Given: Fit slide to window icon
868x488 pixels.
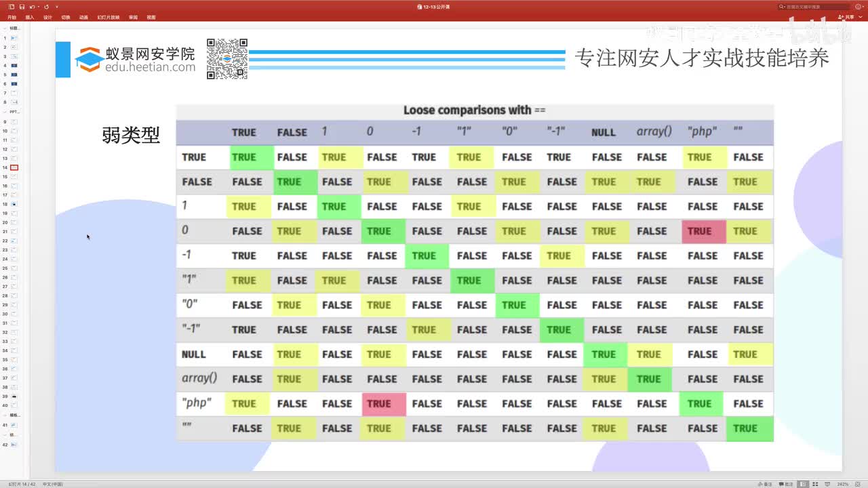Looking at the screenshot, I should click(859, 484).
